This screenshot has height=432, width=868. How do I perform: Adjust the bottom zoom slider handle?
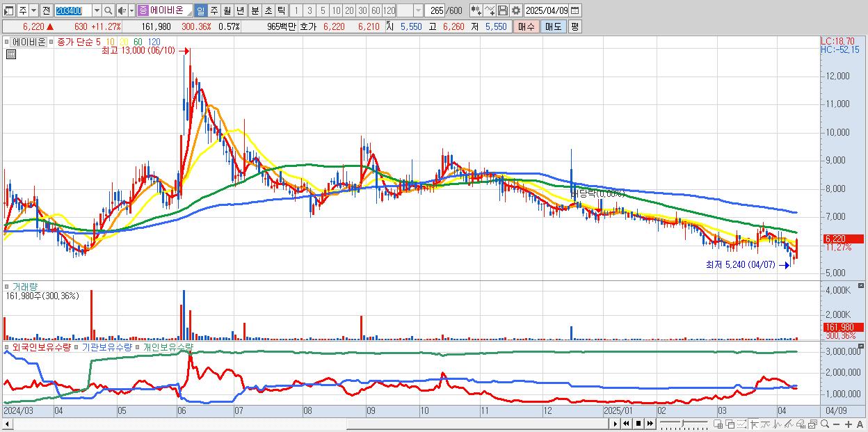point(683,423)
